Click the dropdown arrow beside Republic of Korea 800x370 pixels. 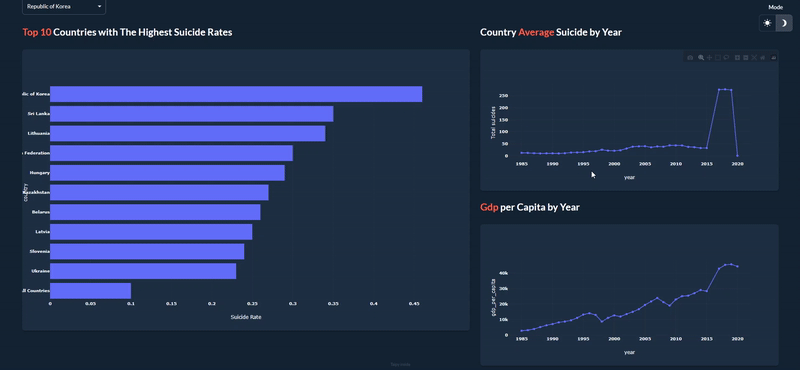[x=99, y=7]
